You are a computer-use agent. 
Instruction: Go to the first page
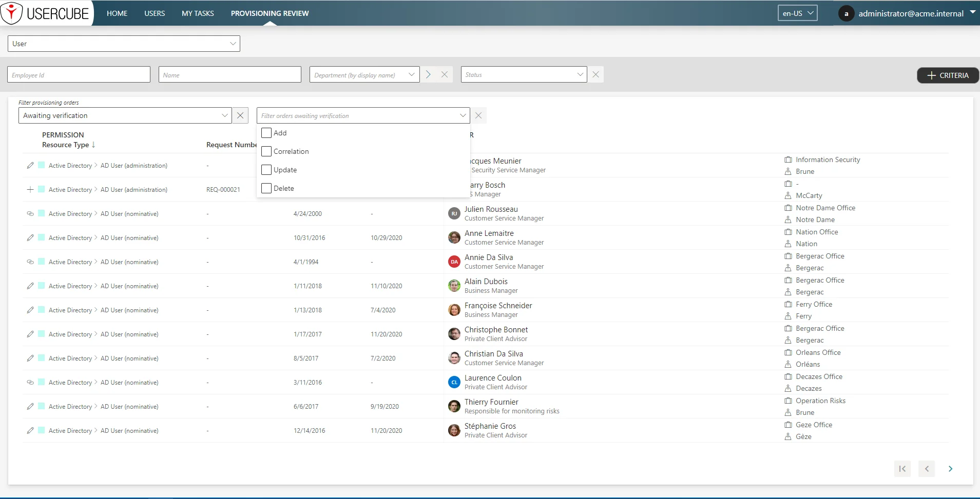tap(902, 469)
